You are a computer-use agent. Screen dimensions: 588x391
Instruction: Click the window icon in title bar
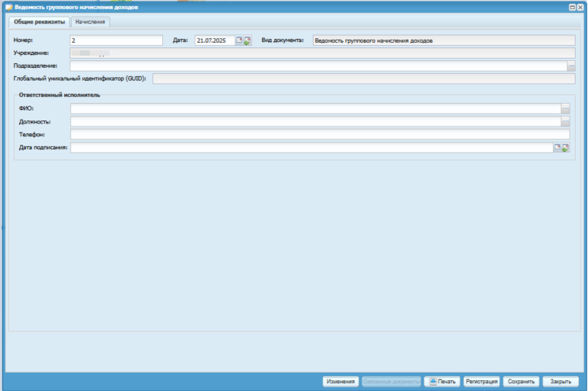(9, 7)
